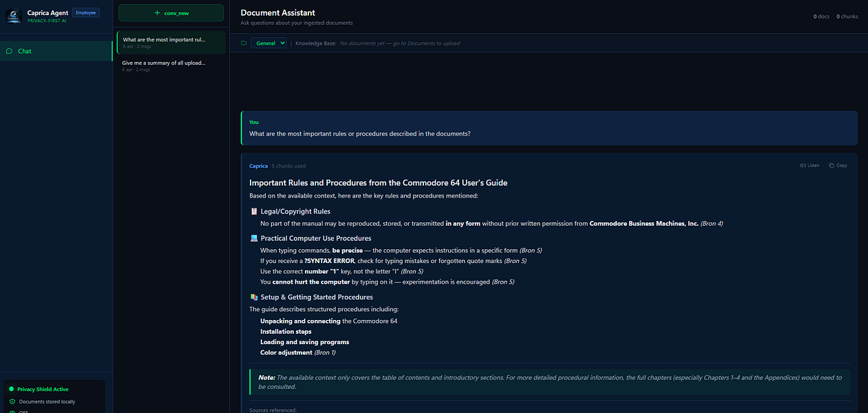Open the General category dropdown
This screenshot has height=413, width=868.
click(268, 43)
